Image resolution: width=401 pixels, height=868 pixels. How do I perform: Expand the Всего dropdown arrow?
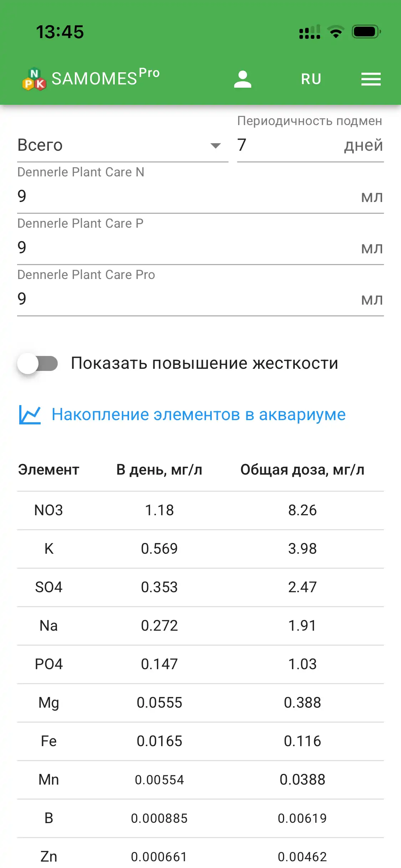click(x=216, y=145)
